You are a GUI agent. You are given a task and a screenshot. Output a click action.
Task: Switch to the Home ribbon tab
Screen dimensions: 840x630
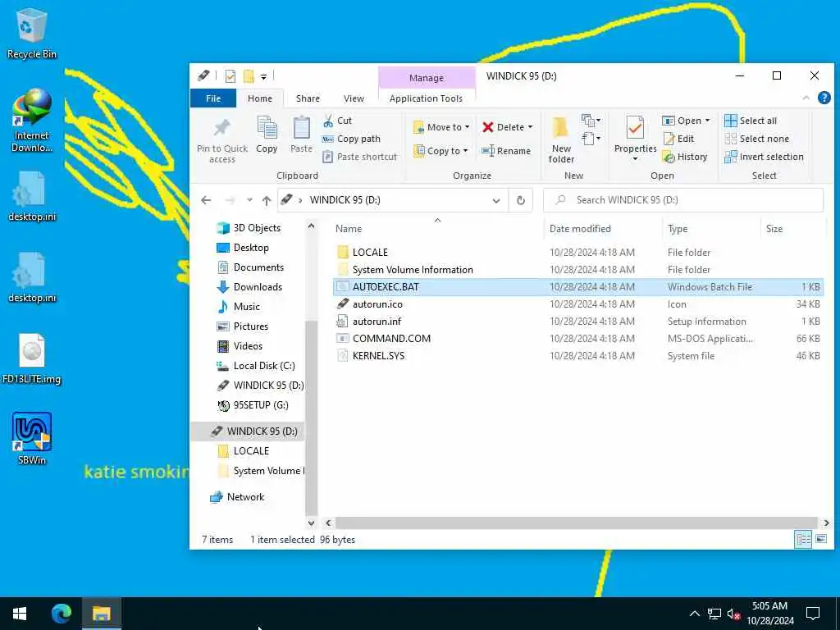coord(260,98)
